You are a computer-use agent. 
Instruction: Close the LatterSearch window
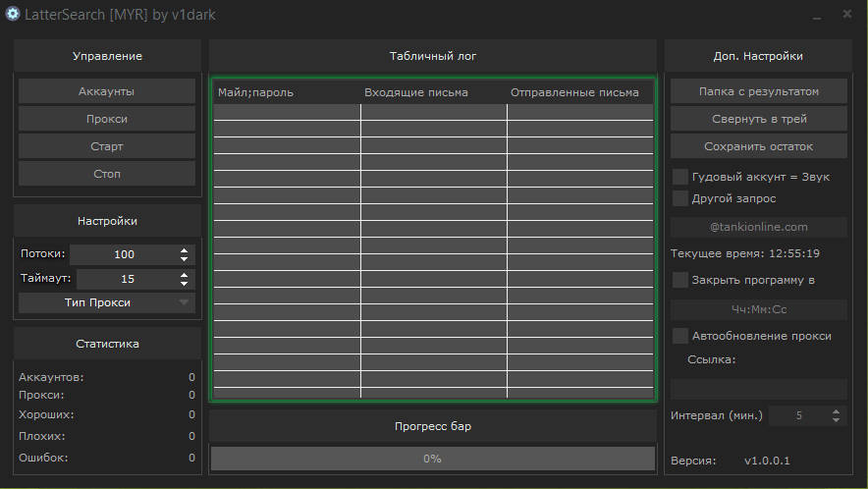click(846, 14)
